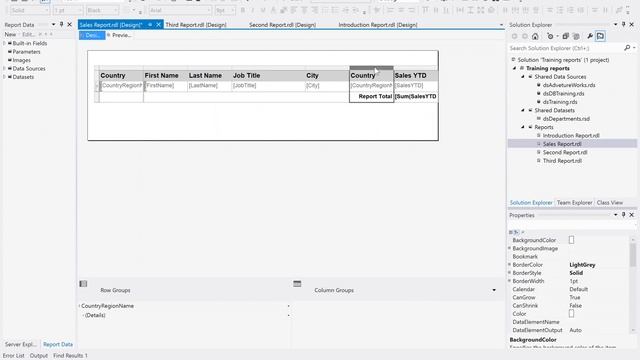Select the Images node in Report Data
The width and height of the screenshot is (640, 360).
[x=21, y=60]
